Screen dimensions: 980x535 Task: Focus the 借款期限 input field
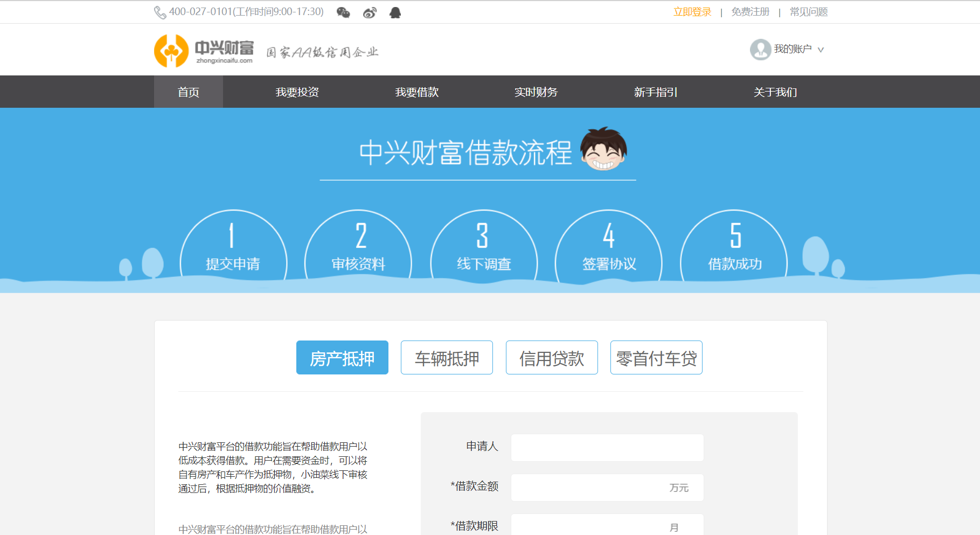[607, 525]
